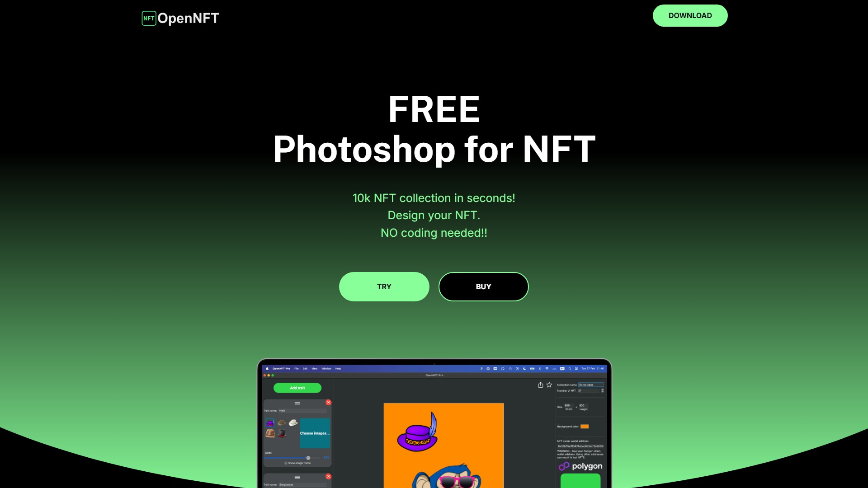Image resolution: width=868 pixels, height=488 pixels.
Task: Click the Bored Apes collection name field
Action: click(x=590, y=385)
